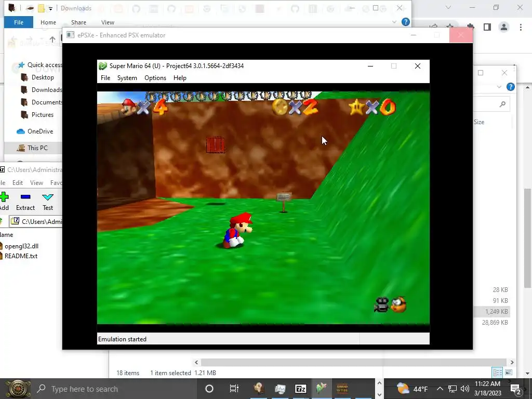The image size is (532, 399).
Task: Click weather widget showing 44°F
Action: pos(412,389)
